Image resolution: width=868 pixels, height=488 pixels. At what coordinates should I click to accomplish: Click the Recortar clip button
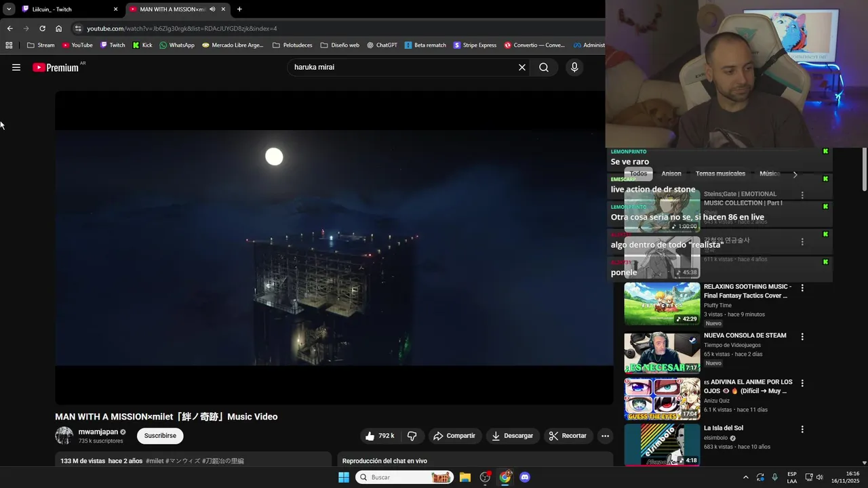point(568,436)
